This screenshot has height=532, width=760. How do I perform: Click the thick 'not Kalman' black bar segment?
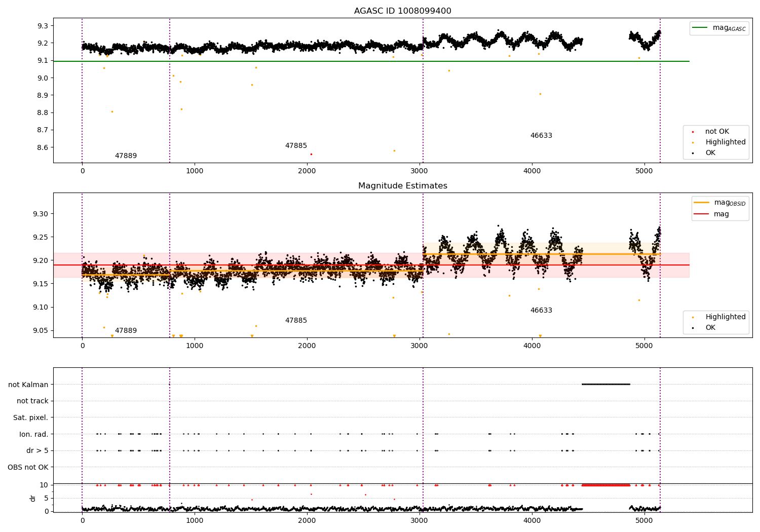coord(606,385)
